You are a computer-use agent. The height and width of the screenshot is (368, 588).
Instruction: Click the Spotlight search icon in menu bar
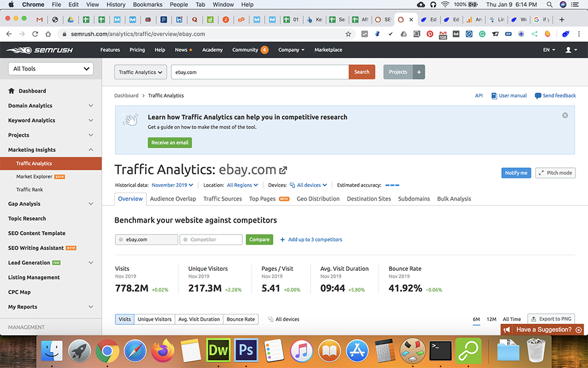pyautogui.click(x=550, y=5)
